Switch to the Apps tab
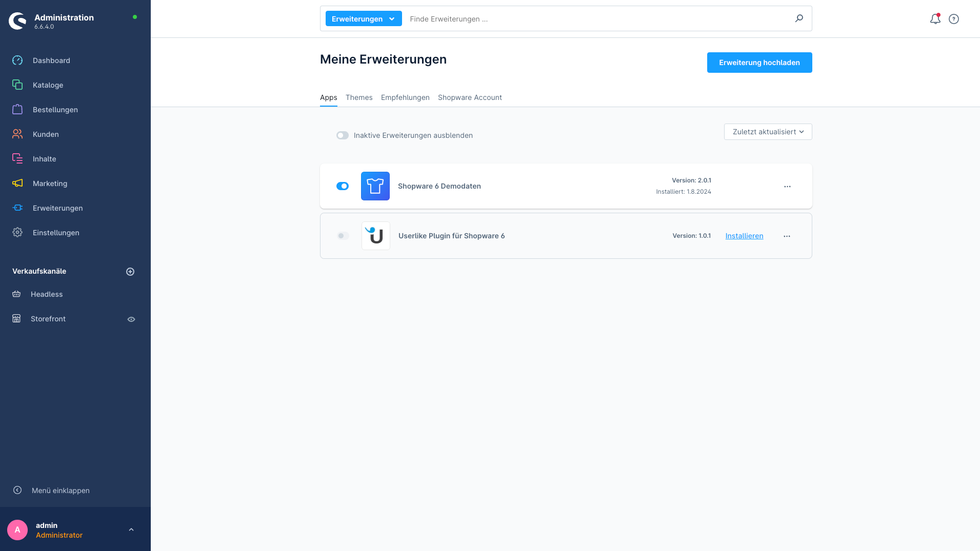This screenshot has width=980, height=551. (x=329, y=97)
